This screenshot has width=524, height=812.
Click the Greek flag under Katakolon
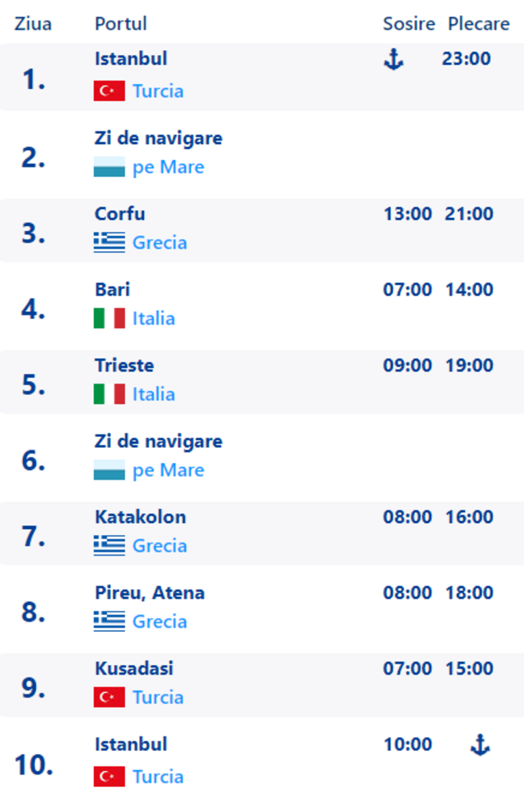click(x=110, y=545)
